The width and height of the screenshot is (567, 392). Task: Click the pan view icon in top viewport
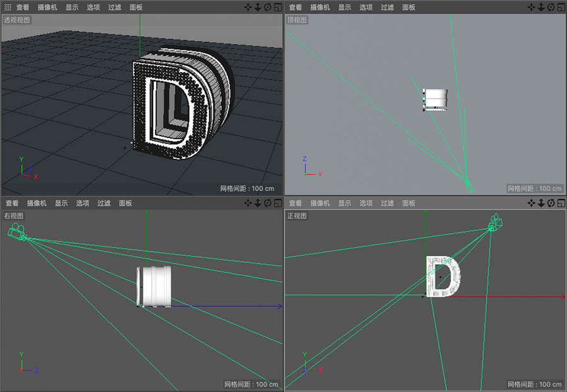(x=532, y=7)
